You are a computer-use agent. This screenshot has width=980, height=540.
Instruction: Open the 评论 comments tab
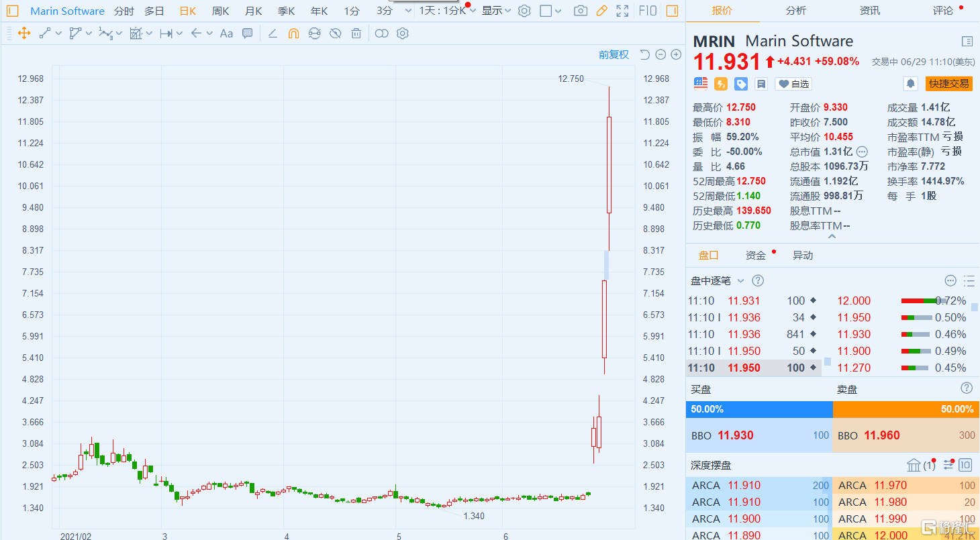(943, 11)
